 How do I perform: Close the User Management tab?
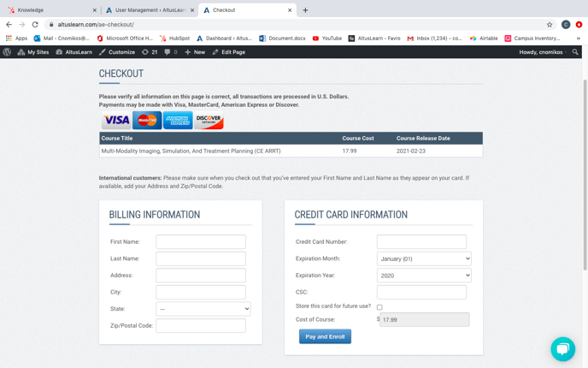[x=192, y=10]
